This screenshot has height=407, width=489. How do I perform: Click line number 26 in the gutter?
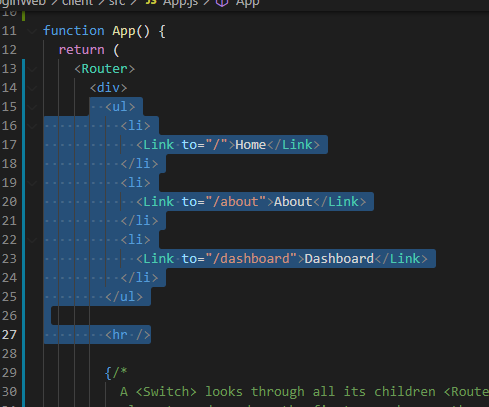[x=9, y=316]
